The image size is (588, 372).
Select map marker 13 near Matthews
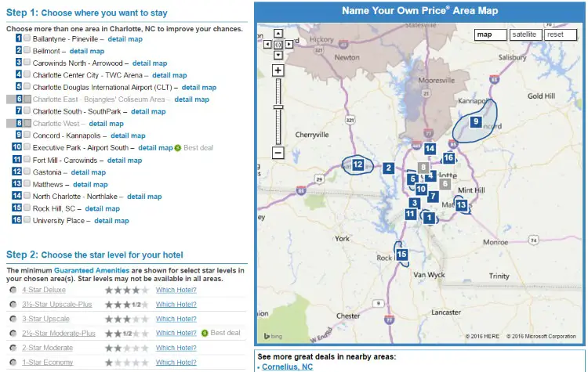click(461, 205)
